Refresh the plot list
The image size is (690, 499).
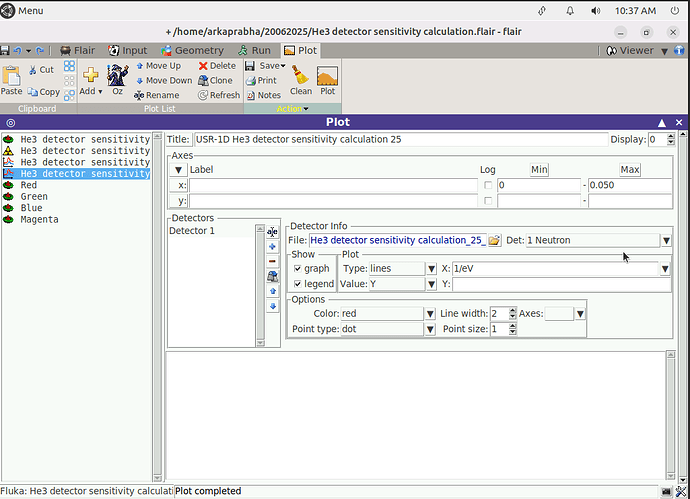coord(219,95)
